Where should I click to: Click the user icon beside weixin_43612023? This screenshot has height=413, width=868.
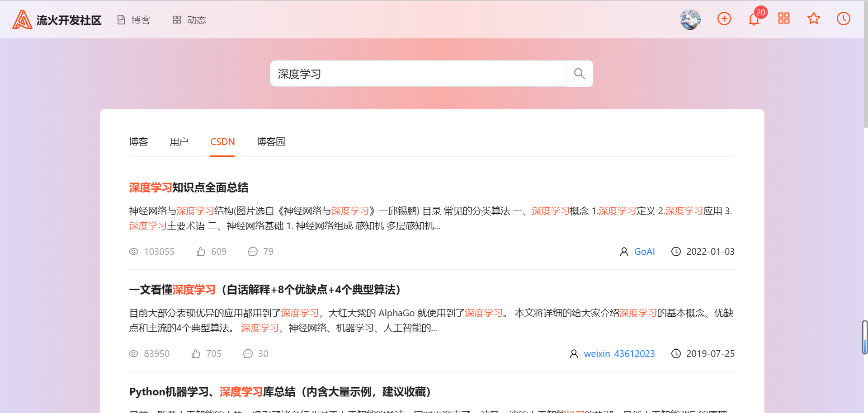[x=574, y=354]
